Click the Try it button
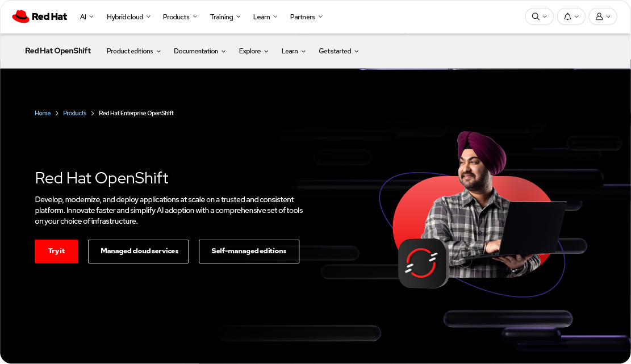 coord(56,251)
